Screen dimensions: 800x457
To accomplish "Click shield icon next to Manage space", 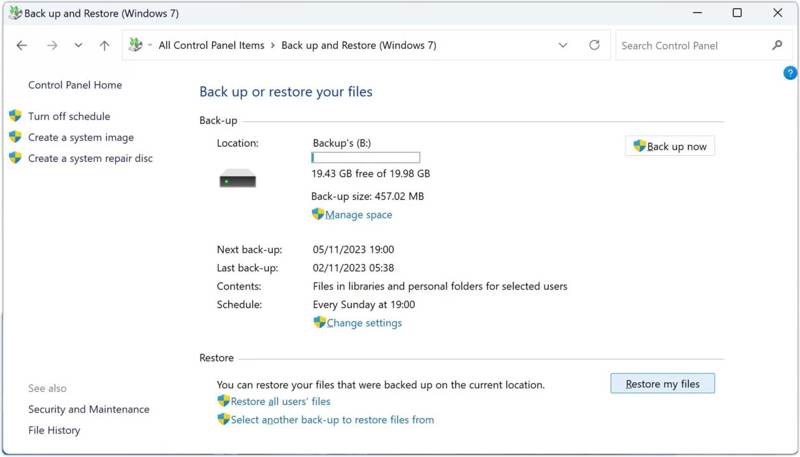I will point(318,214).
